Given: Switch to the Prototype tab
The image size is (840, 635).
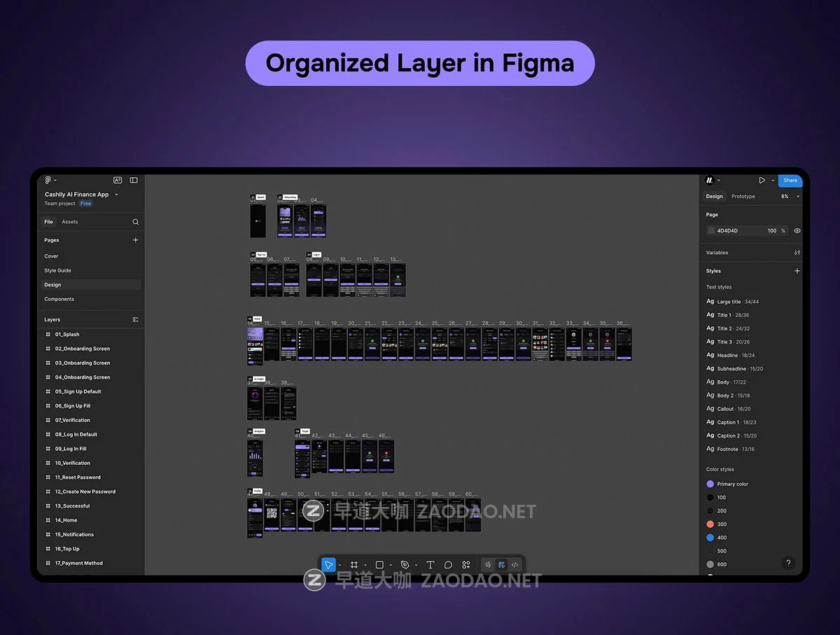Looking at the screenshot, I should (743, 197).
